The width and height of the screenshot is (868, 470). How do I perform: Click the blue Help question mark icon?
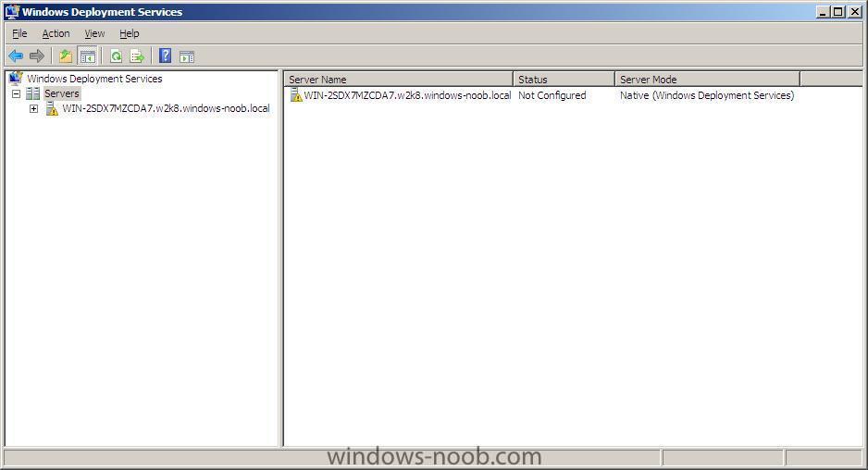point(165,56)
